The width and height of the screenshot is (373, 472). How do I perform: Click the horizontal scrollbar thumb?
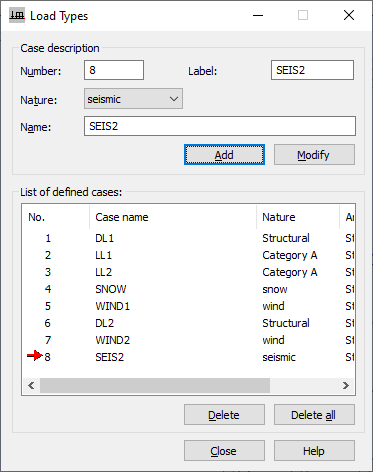(x=155, y=386)
